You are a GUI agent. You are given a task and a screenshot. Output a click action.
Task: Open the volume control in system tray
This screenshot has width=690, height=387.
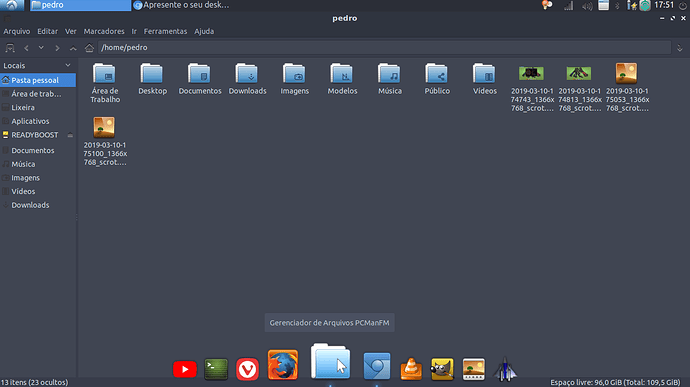coord(587,6)
